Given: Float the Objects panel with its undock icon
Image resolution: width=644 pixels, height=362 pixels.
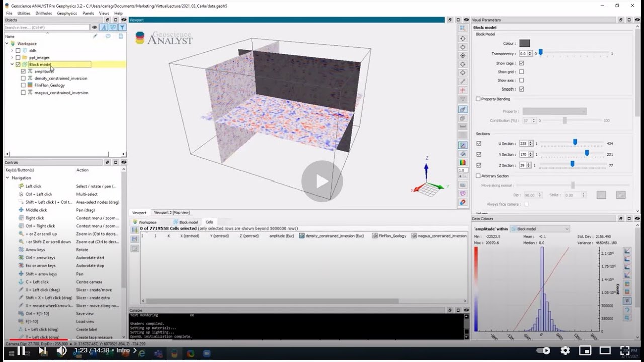Looking at the screenshot, I should (x=107, y=20).
